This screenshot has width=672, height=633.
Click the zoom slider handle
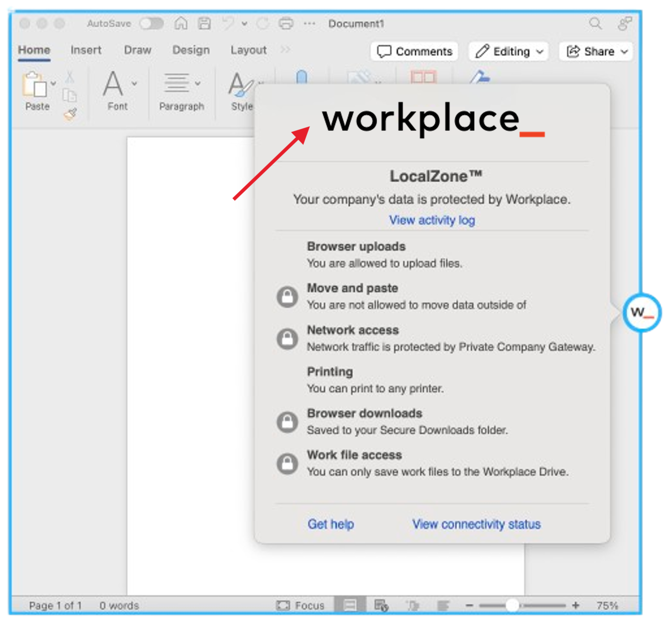[513, 605]
